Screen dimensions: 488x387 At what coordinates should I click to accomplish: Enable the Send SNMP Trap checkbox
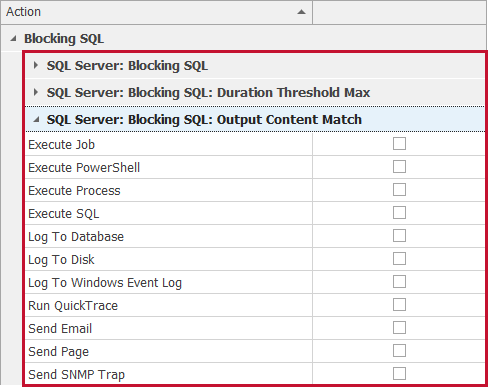(399, 374)
